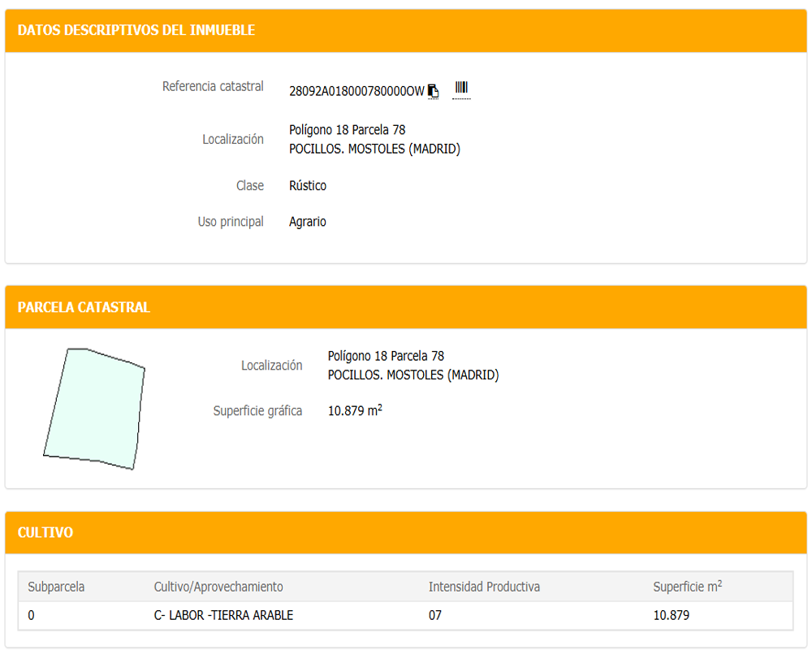Click the Intensidad Productiva column header
This screenshot has width=812, height=650.
click(484, 587)
